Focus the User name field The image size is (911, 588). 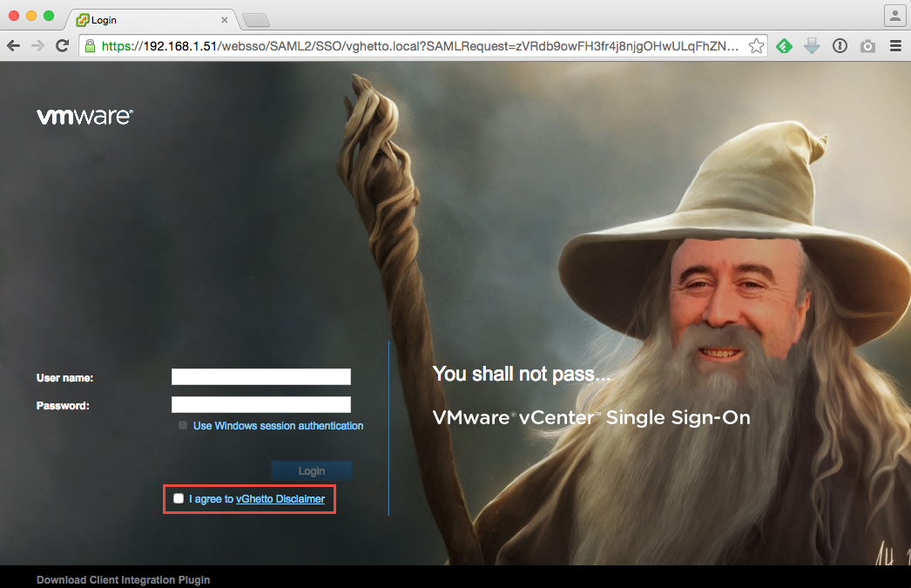(x=261, y=376)
